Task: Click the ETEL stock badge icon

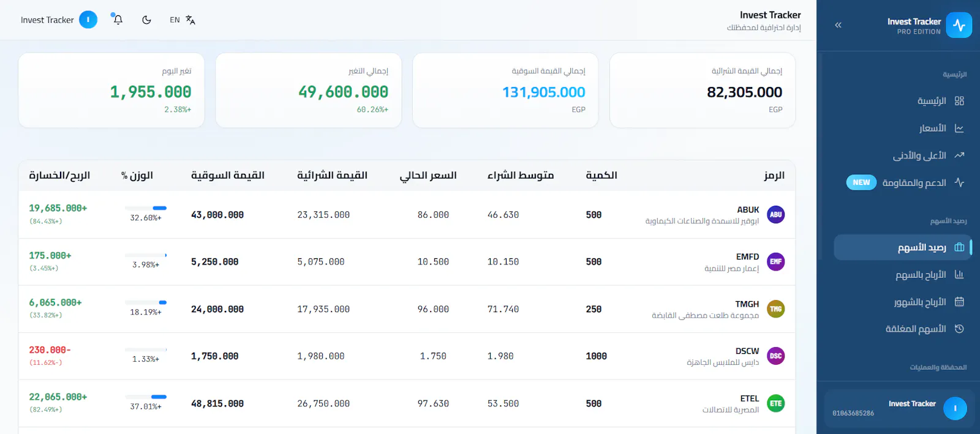Action: (776, 403)
